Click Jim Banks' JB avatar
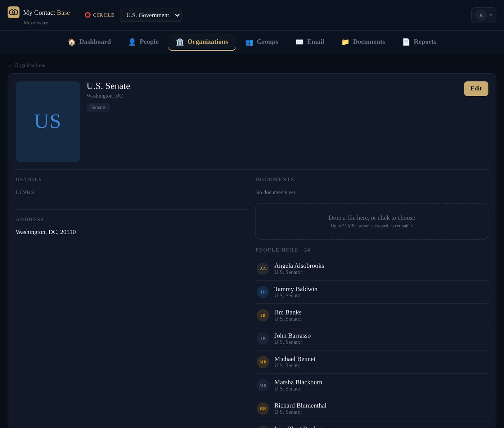The image size is (504, 428). (263, 315)
